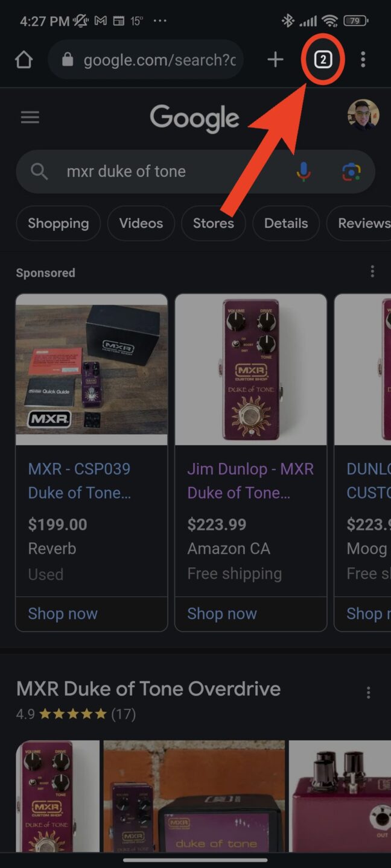Switch to the Videos filter tab

coord(141,224)
